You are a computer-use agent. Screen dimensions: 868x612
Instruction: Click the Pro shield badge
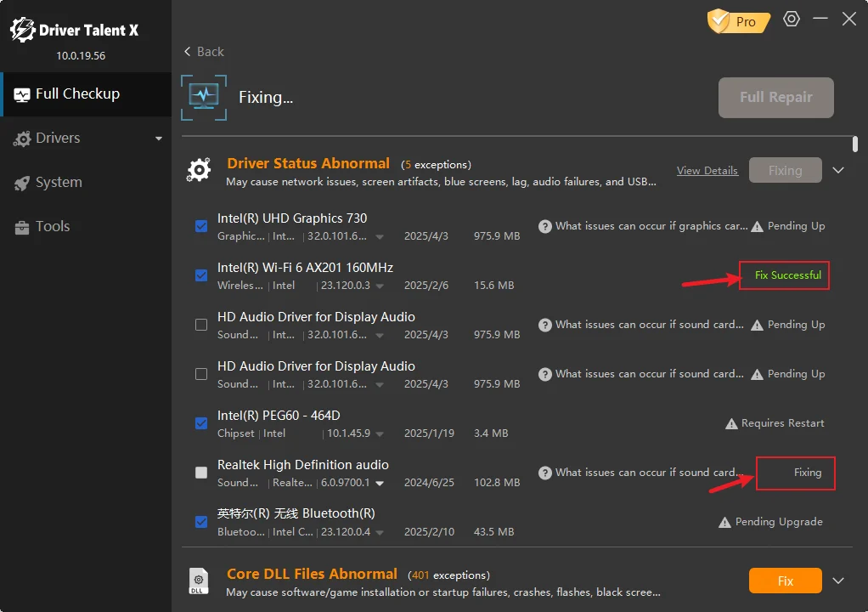(x=739, y=21)
